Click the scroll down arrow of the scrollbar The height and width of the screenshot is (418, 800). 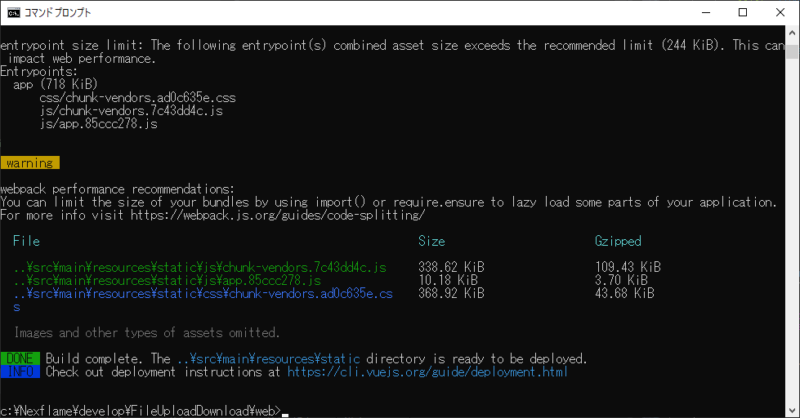tap(791, 409)
